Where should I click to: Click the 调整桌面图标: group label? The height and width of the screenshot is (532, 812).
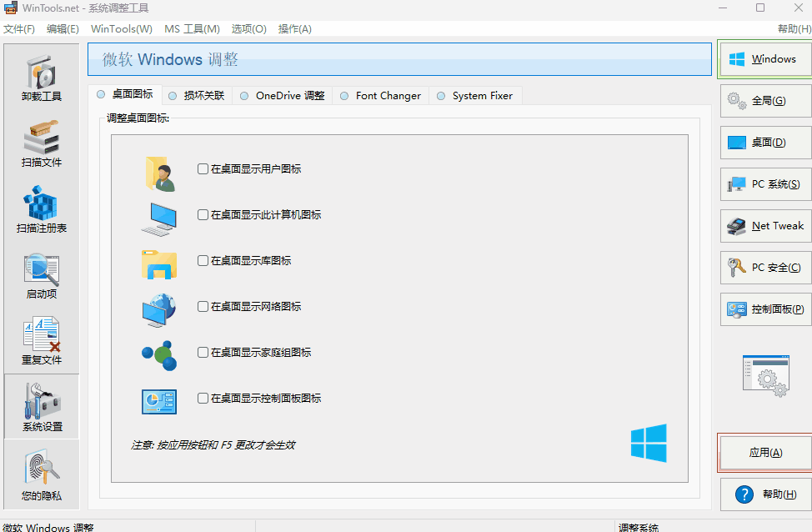[138, 118]
